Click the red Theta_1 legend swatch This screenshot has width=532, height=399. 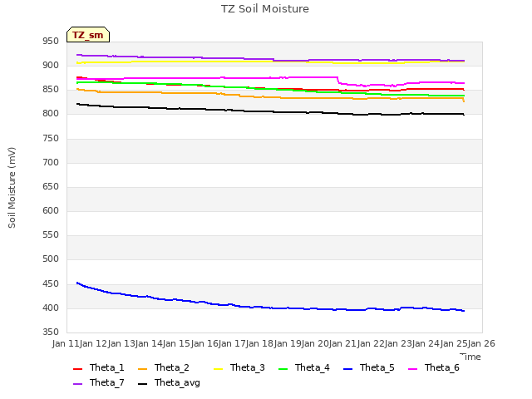pyautogui.click(x=77, y=369)
